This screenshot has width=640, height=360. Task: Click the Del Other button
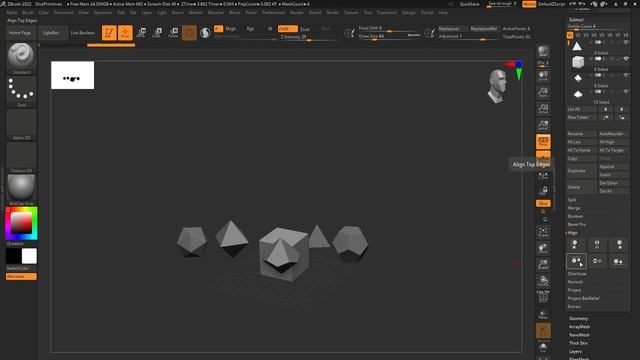[x=613, y=183]
